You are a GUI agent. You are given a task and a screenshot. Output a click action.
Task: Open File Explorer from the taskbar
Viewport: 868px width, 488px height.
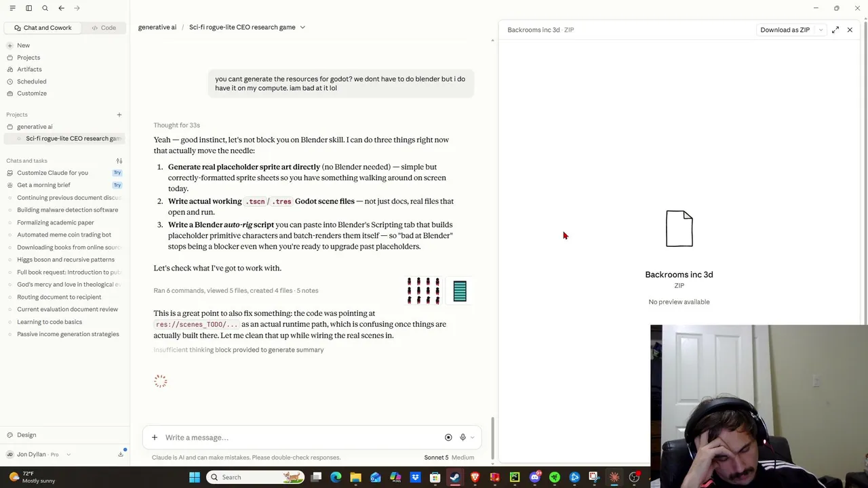[355, 477]
